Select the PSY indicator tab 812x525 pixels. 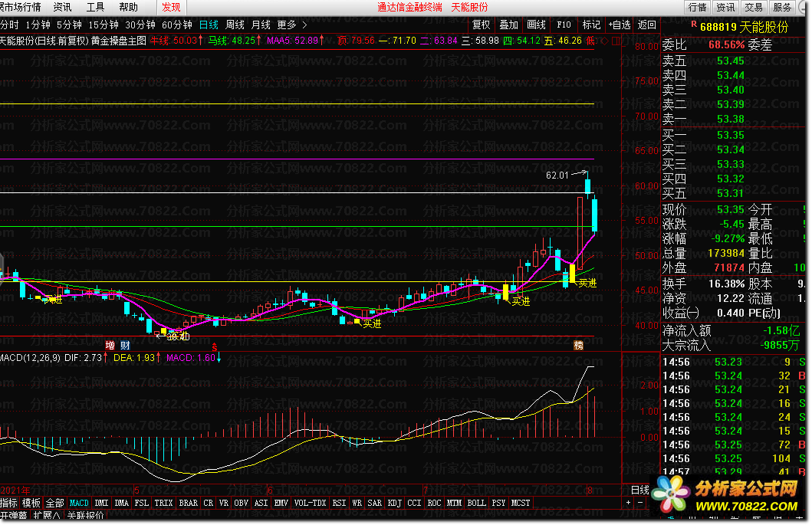pyautogui.click(x=498, y=503)
